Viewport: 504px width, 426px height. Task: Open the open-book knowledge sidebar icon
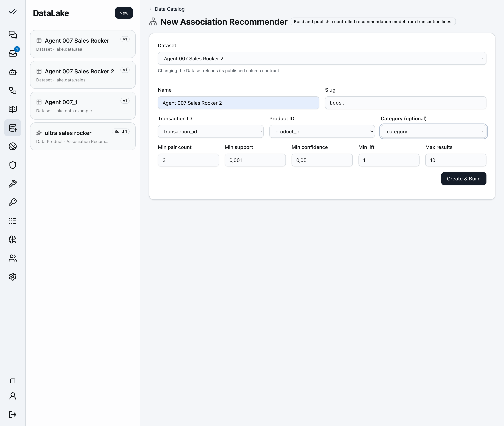point(13,109)
